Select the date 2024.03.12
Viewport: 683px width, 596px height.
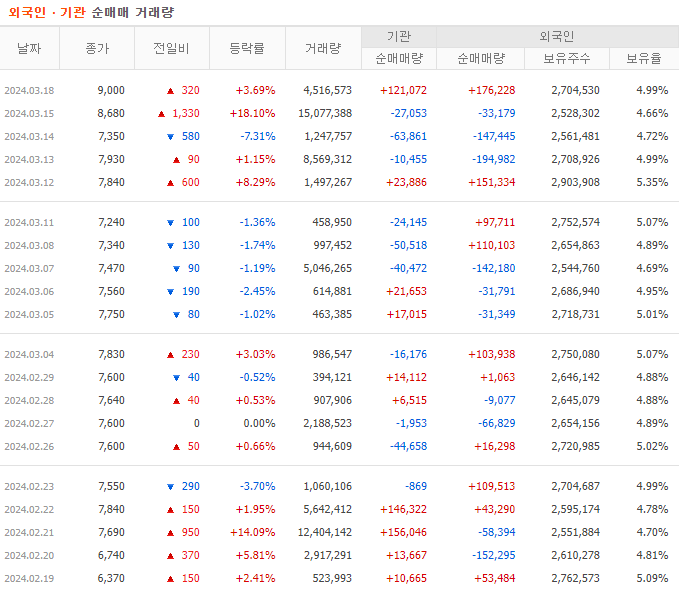29,183
